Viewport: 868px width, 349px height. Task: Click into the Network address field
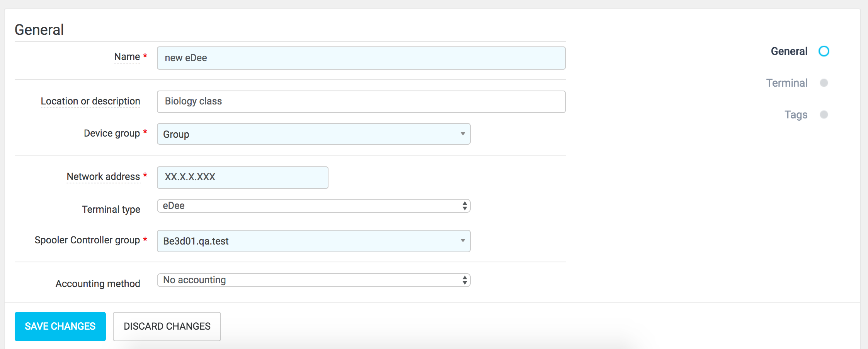click(242, 178)
